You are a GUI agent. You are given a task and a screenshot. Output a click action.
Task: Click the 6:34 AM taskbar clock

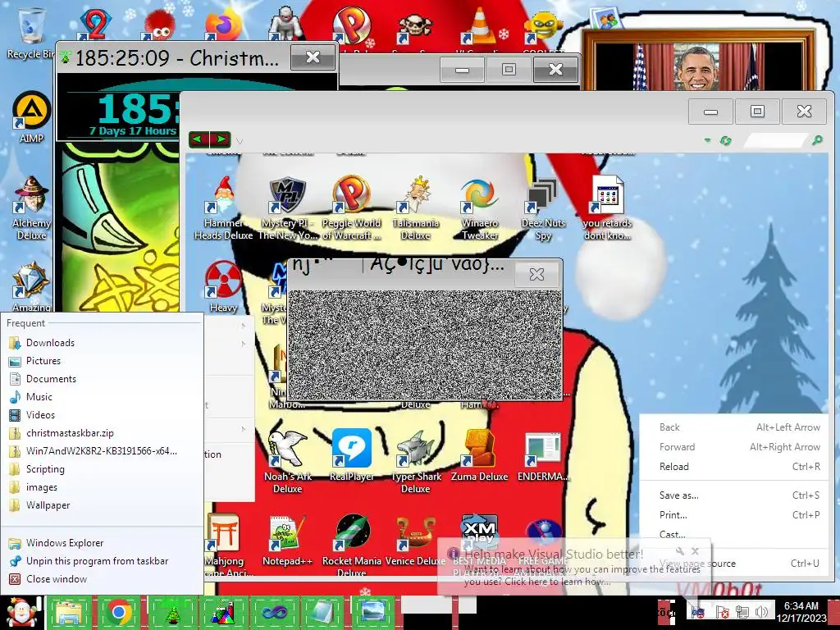pos(801,612)
